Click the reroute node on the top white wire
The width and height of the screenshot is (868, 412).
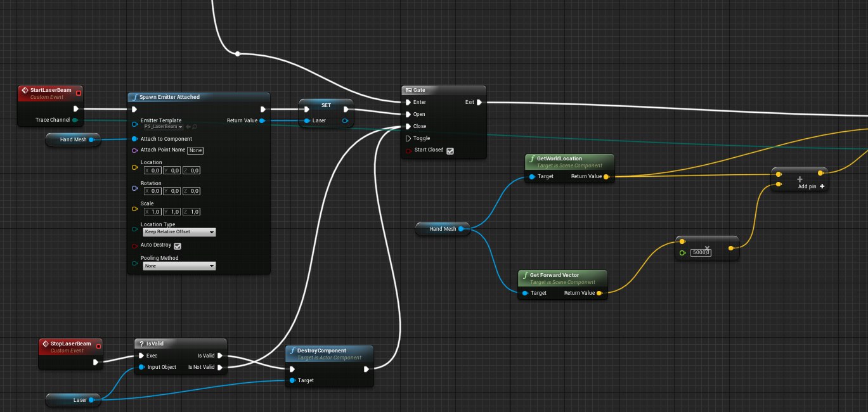pyautogui.click(x=238, y=54)
